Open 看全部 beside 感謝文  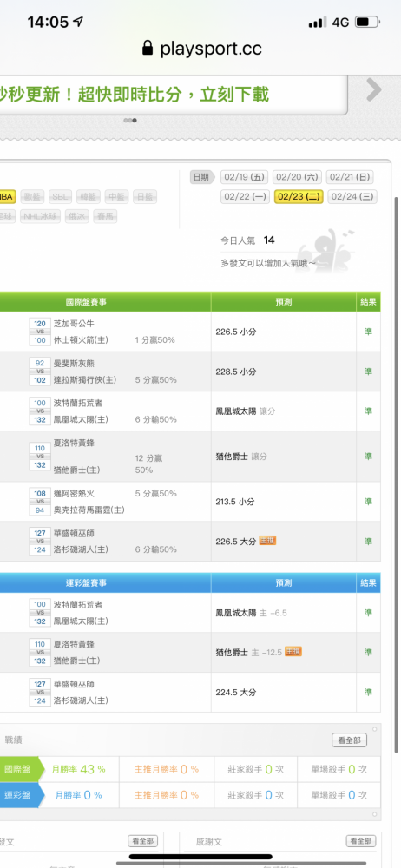[x=361, y=841]
